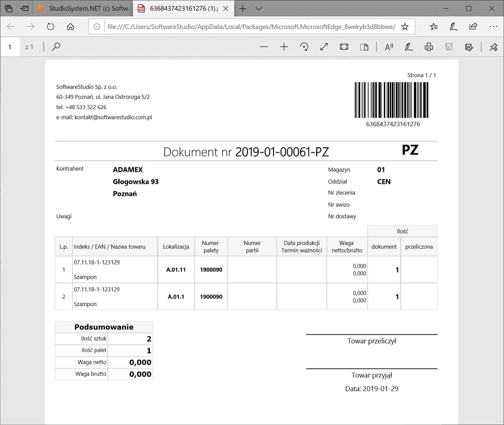Fit PDF to page width
Viewport: 504px width, 425px height.
tap(344, 47)
